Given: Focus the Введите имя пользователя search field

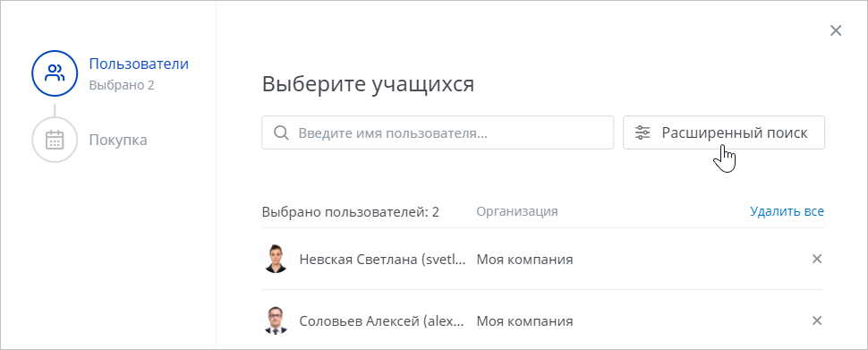Looking at the screenshot, I should coord(438,132).
